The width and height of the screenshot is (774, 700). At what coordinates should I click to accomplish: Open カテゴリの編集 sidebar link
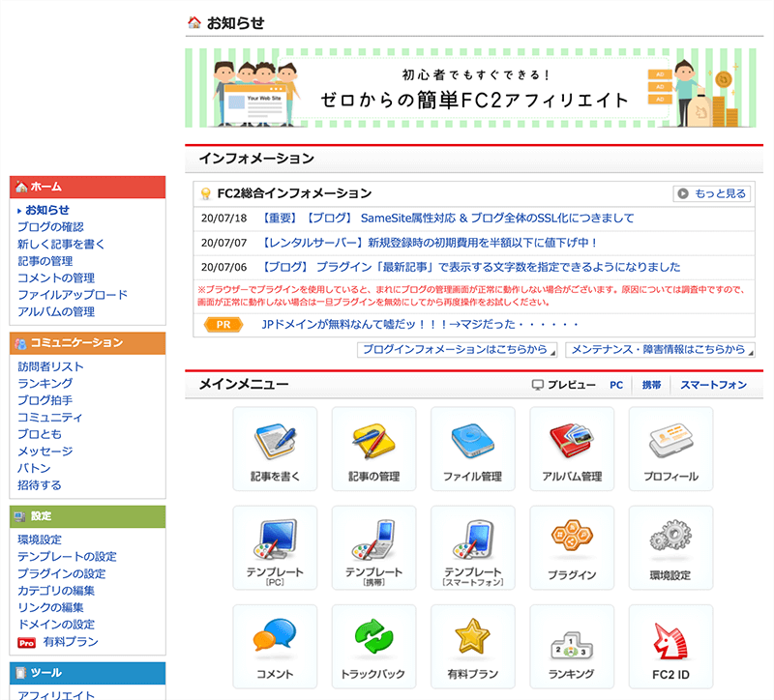56,591
